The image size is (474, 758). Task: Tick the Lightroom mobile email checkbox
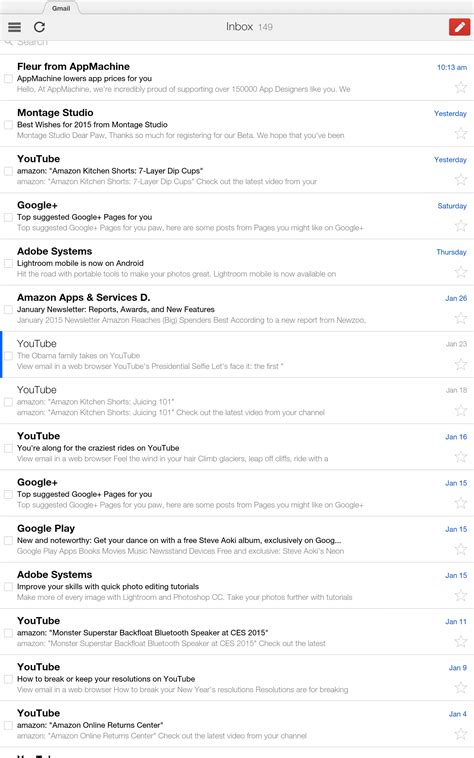[8, 263]
